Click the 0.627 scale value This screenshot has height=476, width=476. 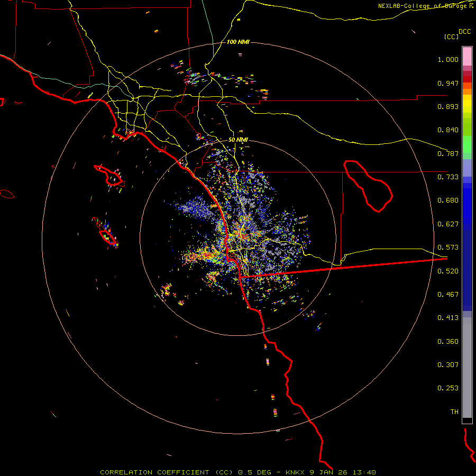click(448, 224)
